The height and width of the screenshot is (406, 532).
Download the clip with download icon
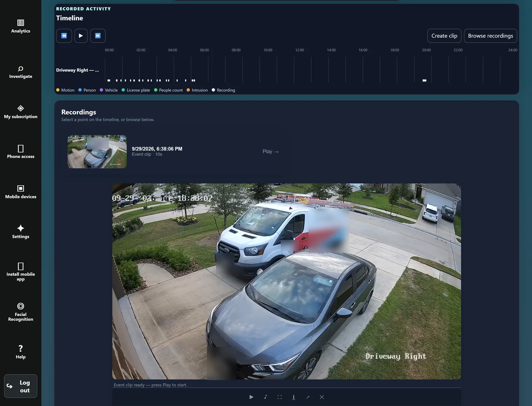point(294,397)
